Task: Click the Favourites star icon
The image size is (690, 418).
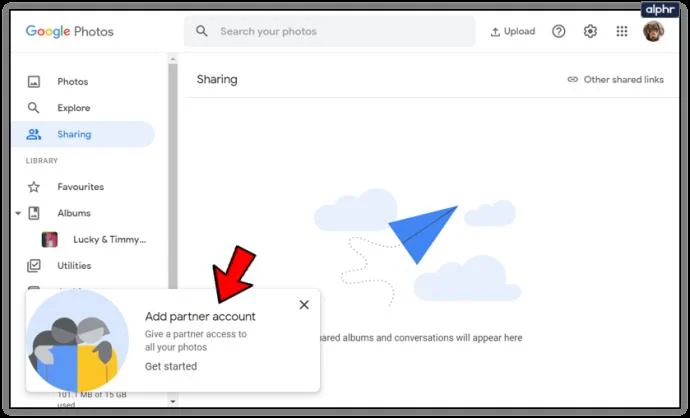Action: [x=34, y=187]
